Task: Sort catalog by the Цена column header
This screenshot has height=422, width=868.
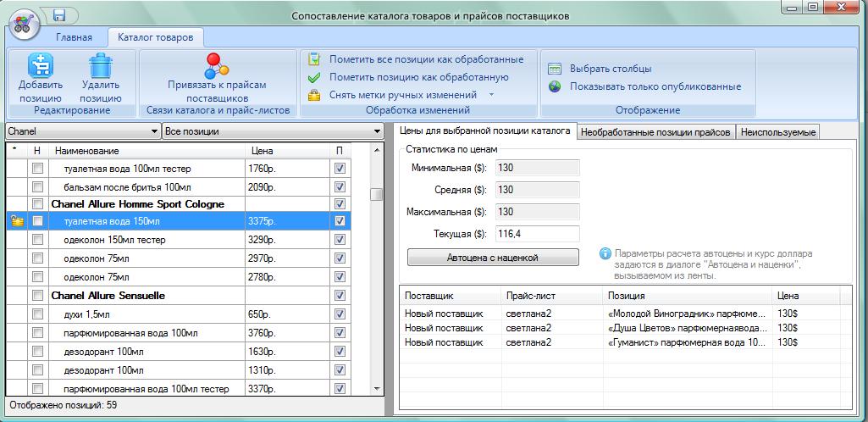Action: point(287,151)
